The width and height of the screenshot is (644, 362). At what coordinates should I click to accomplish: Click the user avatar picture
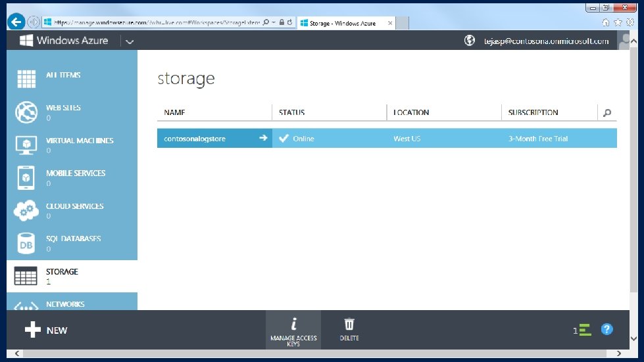tap(624, 40)
